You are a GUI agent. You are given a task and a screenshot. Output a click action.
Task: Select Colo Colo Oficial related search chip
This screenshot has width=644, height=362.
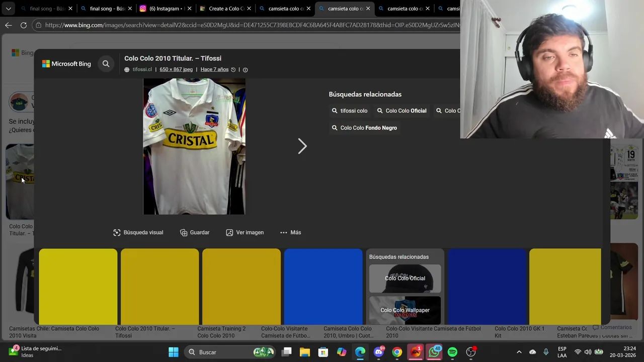point(402,111)
